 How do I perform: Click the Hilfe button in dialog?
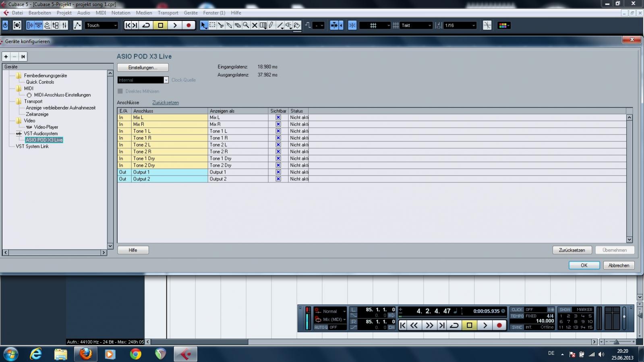[x=133, y=250]
